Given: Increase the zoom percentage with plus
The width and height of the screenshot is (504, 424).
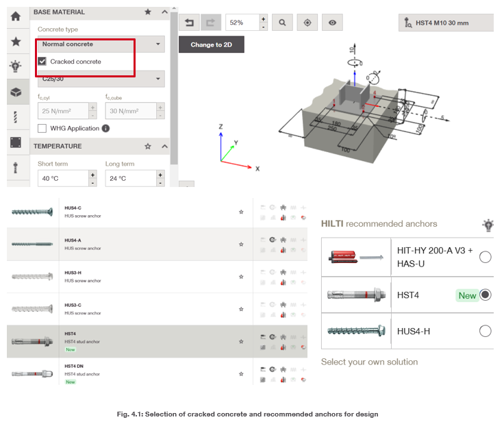Looking at the screenshot, I should pyautogui.click(x=263, y=18).
